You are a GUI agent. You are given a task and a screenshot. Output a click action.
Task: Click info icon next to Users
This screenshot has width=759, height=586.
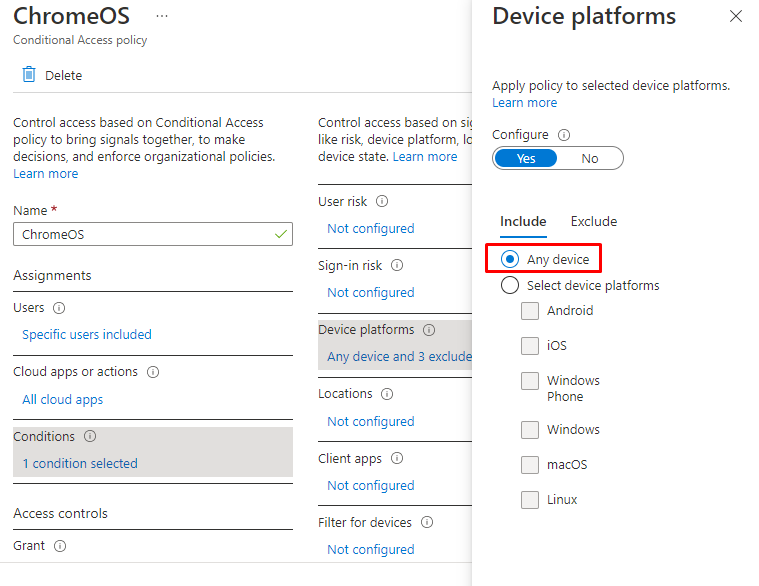pyautogui.click(x=58, y=308)
